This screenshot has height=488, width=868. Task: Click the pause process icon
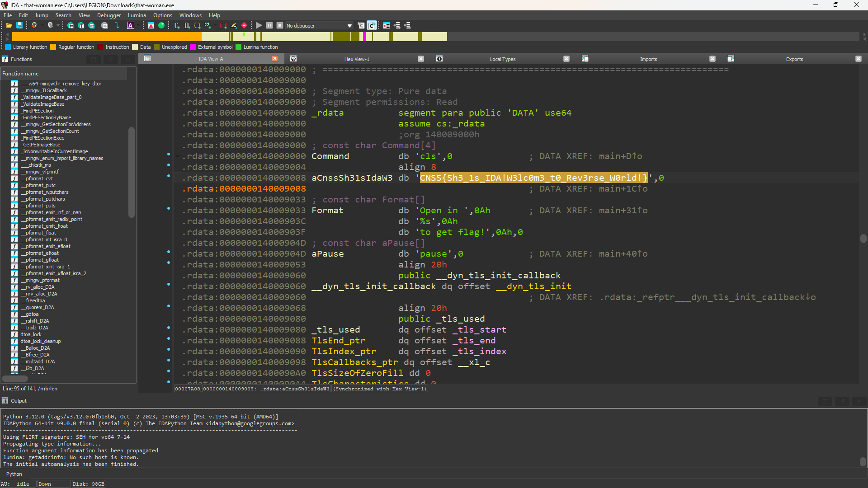click(x=269, y=26)
